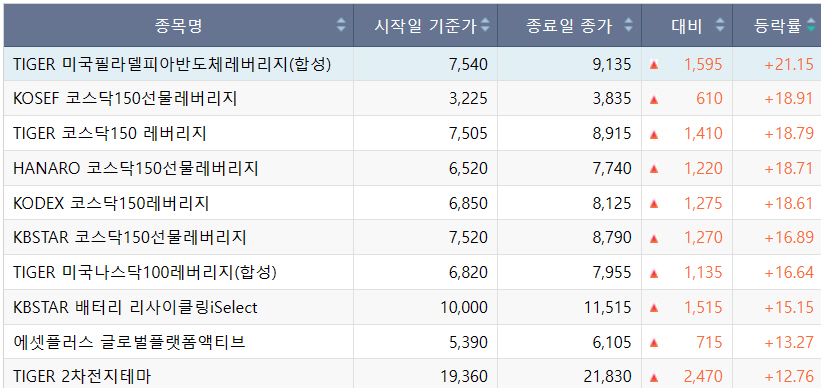This screenshot has height=388, width=821.
Task: Click rate value +21.15
Action: (789, 64)
